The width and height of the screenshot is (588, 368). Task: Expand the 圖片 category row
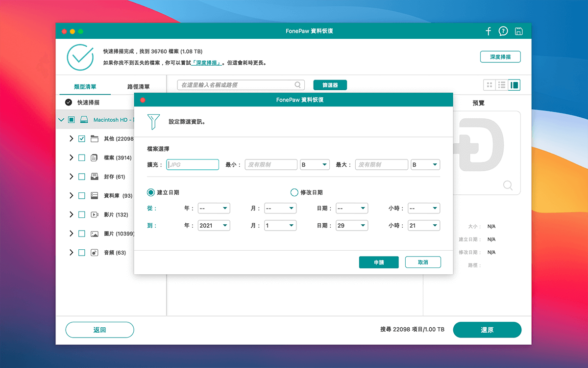point(71,234)
